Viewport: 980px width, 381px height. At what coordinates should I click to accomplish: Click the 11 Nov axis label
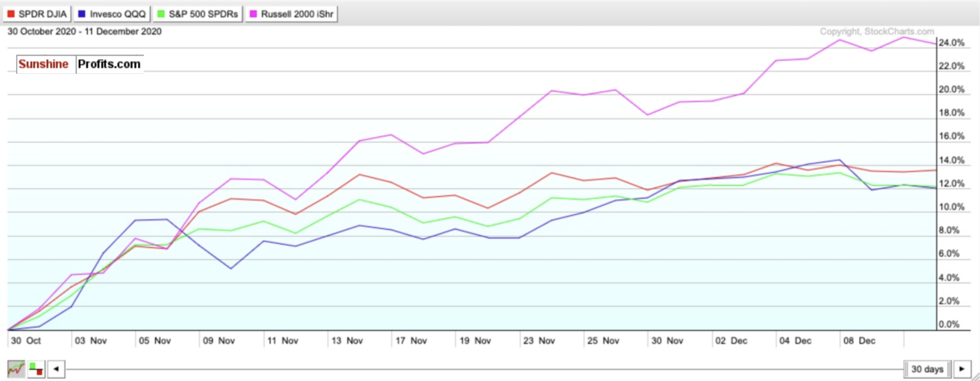283,341
